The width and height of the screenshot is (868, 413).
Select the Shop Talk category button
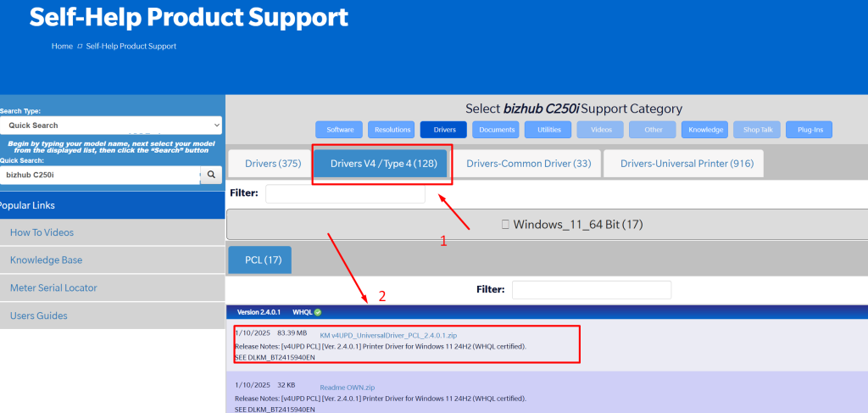[x=757, y=130]
